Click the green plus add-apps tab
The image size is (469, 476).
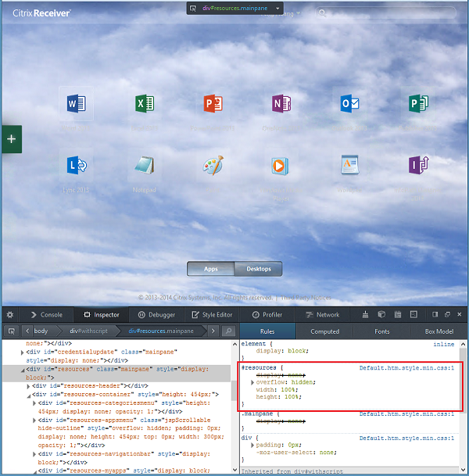(x=12, y=138)
